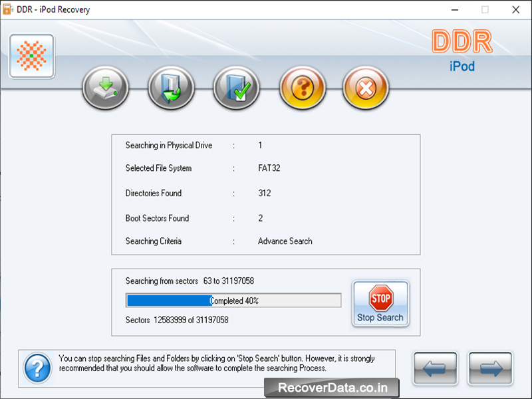This screenshot has width=532, height=399.
Task: Click the orange DDR pattern logo icon
Action: coord(31,56)
